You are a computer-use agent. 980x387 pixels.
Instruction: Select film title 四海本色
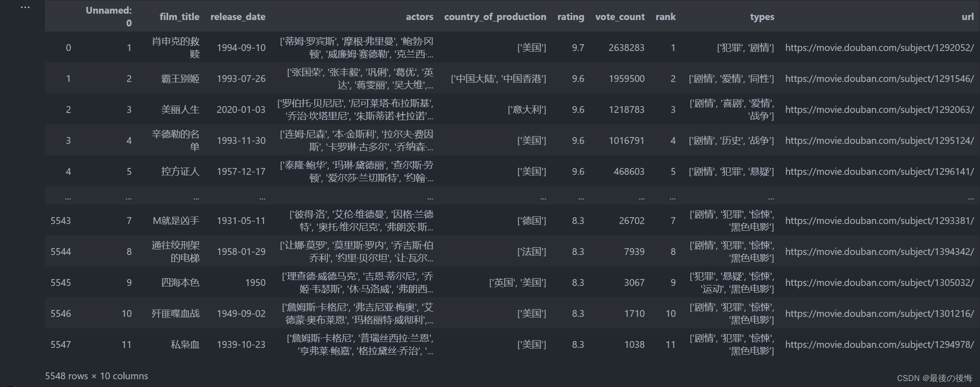pyautogui.click(x=180, y=283)
